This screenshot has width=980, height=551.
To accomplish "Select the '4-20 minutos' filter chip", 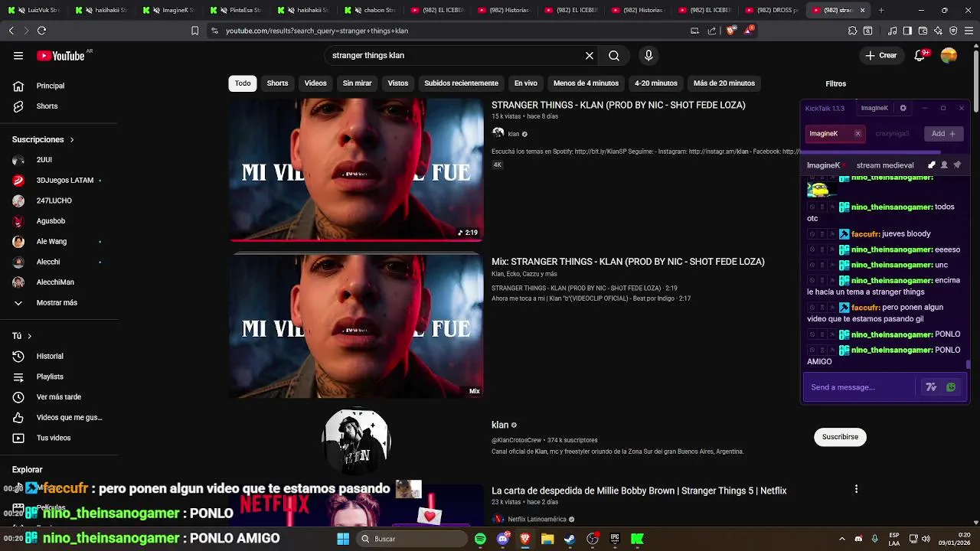I will (x=656, y=83).
